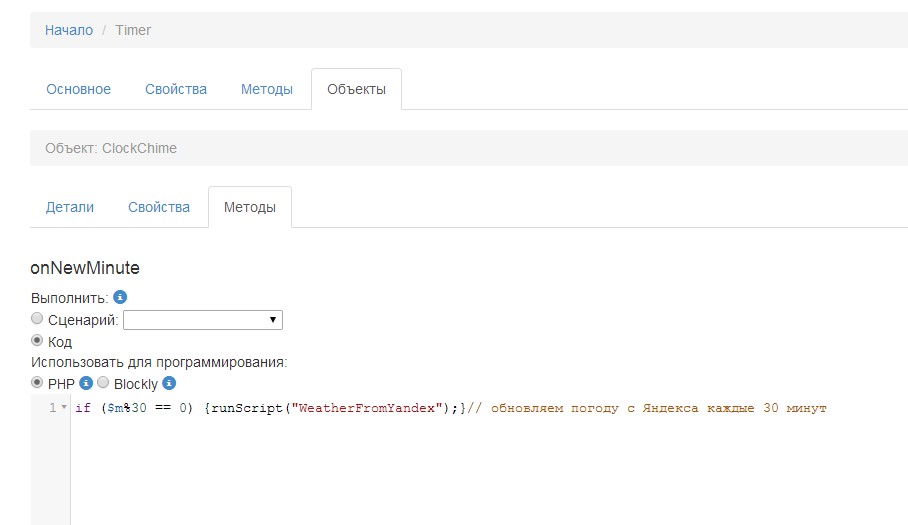Go to the Начало breadcrumb link
Image resolution: width=908 pixels, height=525 pixels.
click(x=69, y=30)
